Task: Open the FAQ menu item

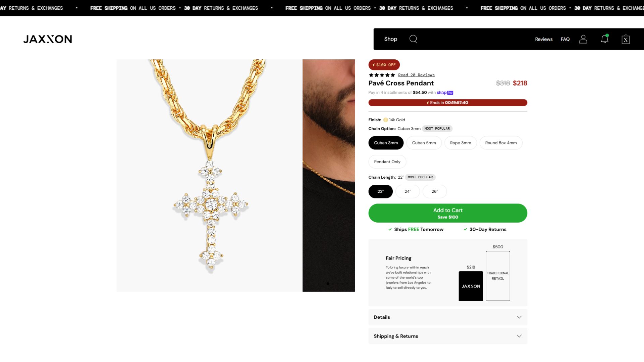Action: (x=565, y=39)
